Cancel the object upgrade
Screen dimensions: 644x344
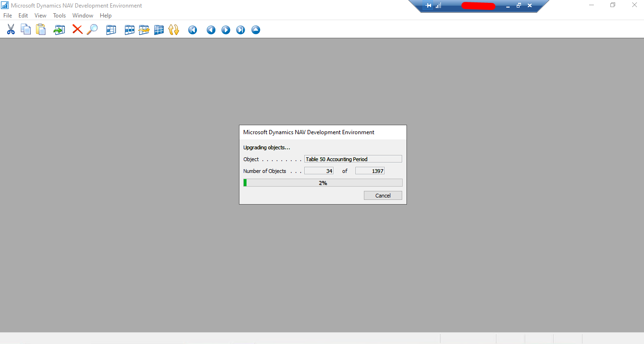point(383,196)
